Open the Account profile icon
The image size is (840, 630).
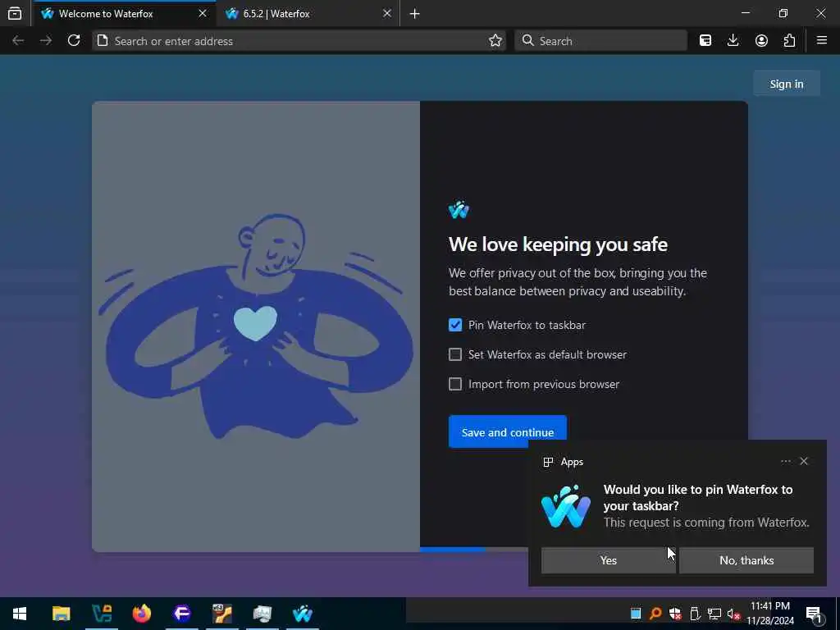pyautogui.click(x=761, y=41)
